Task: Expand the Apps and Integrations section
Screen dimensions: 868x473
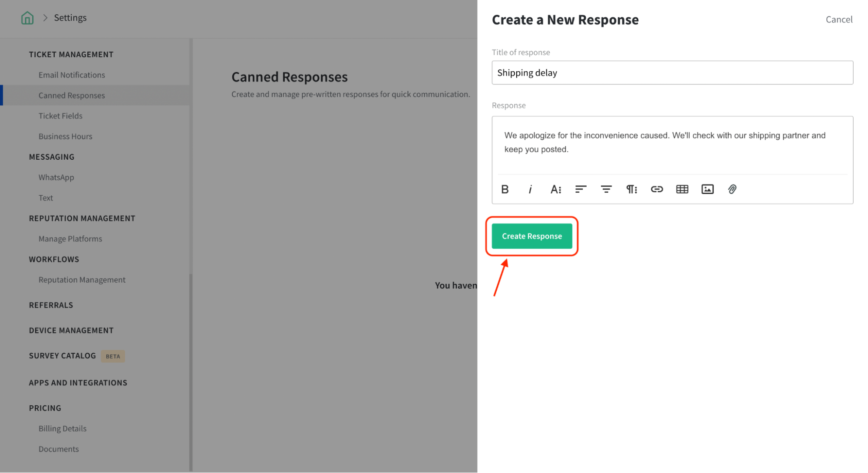Action: [x=78, y=383]
